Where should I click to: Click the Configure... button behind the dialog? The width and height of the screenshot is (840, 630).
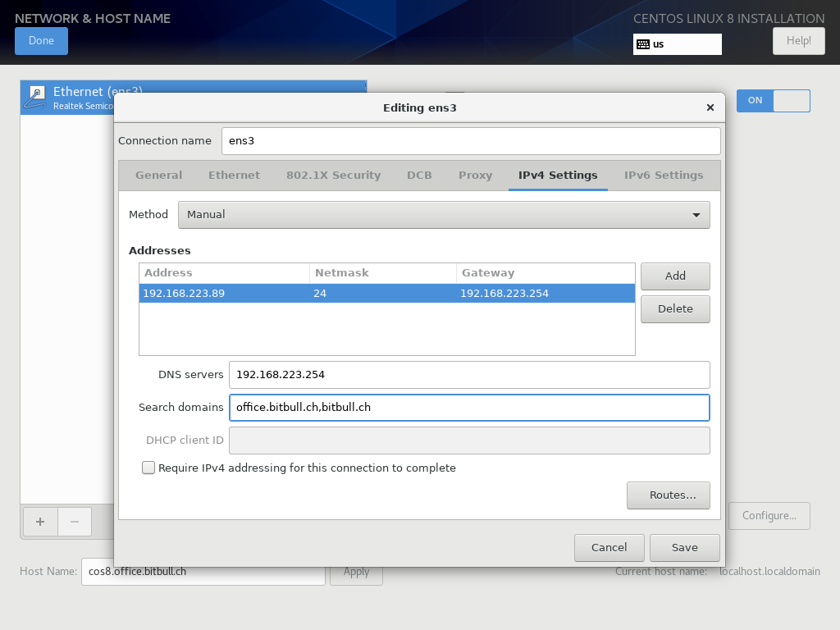(769, 516)
